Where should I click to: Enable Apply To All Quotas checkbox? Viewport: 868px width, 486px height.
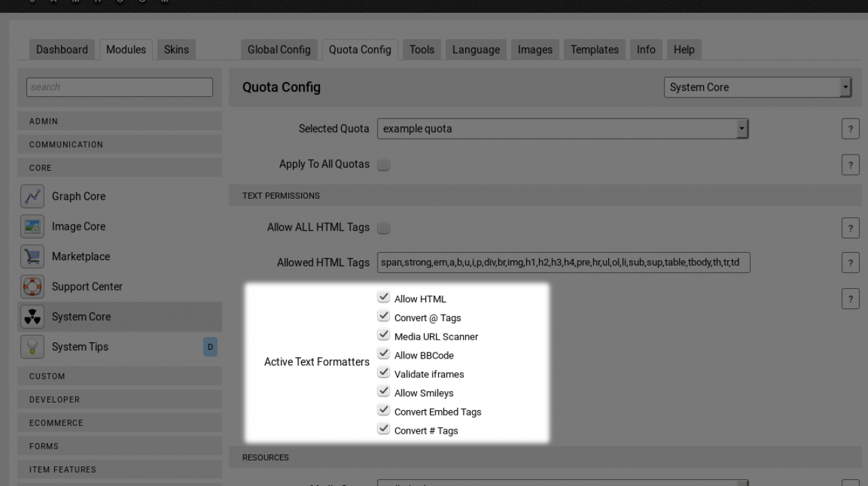[383, 165]
